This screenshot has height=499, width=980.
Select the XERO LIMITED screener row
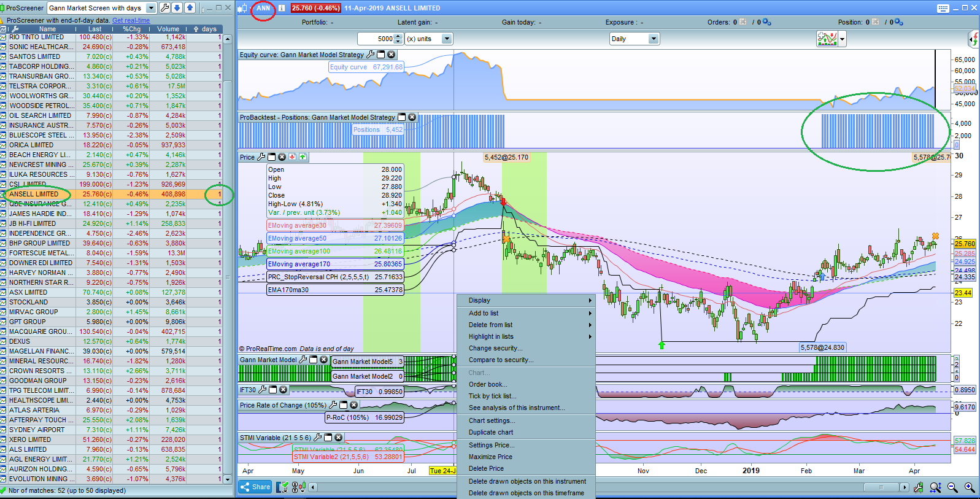click(x=111, y=439)
